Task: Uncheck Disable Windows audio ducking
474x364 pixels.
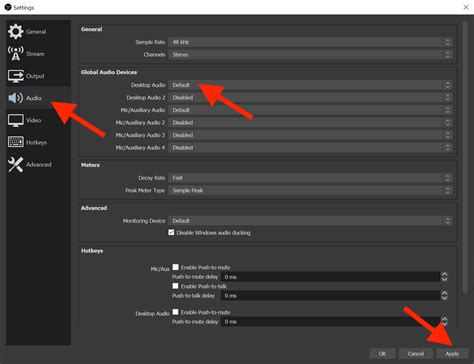Action: pos(171,232)
